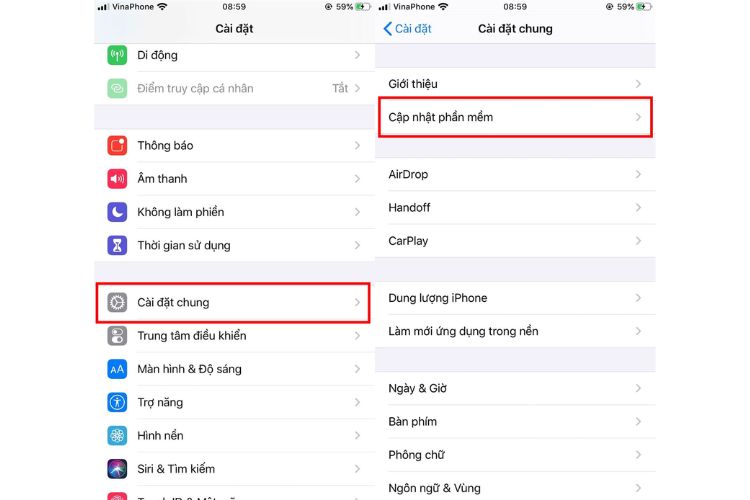Tap the green Di động cellular icon
This screenshot has height=500, width=750.
coord(117,55)
